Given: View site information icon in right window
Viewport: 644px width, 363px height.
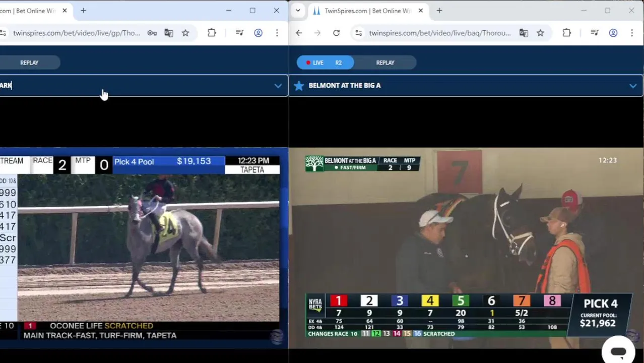Looking at the screenshot, I should pyautogui.click(x=358, y=33).
